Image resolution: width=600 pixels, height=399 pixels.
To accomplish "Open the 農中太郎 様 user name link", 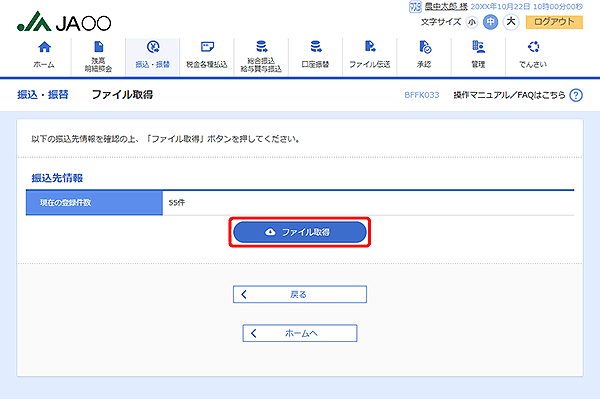I will pos(446,7).
